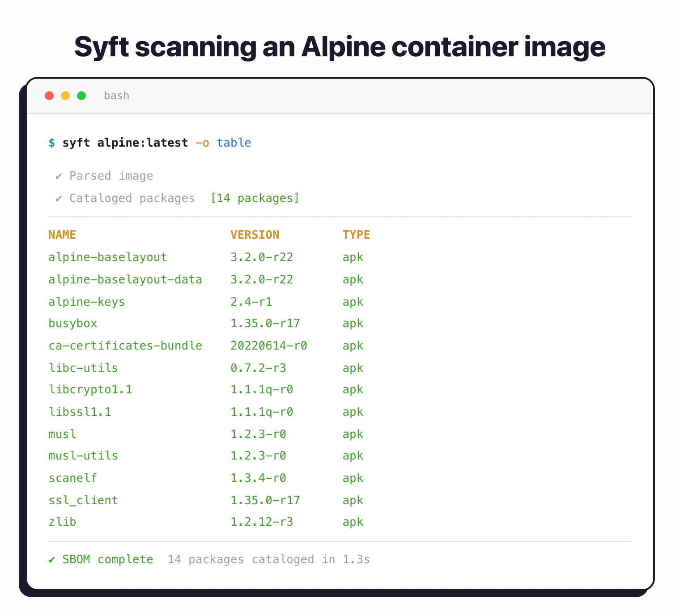Viewport: 680px width, 616px height.
Task: Select the zlib version 1.2.12-r3 text
Action: (262, 522)
